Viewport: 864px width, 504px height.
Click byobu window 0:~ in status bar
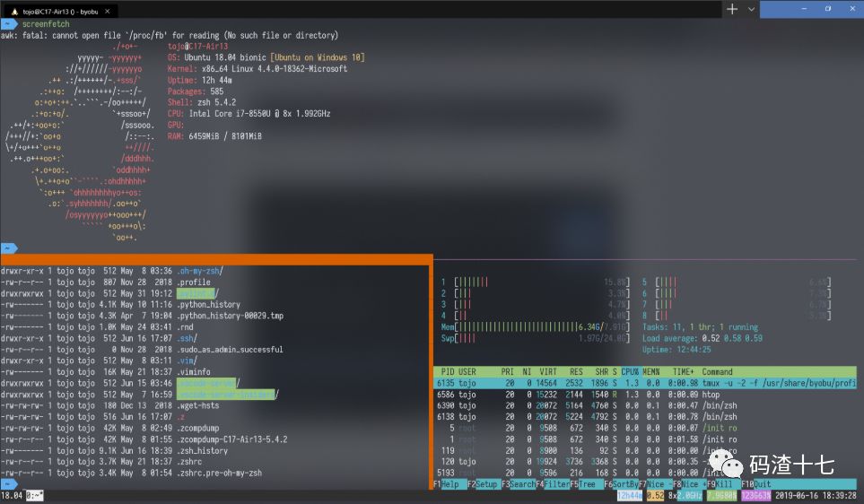coord(34,496)
